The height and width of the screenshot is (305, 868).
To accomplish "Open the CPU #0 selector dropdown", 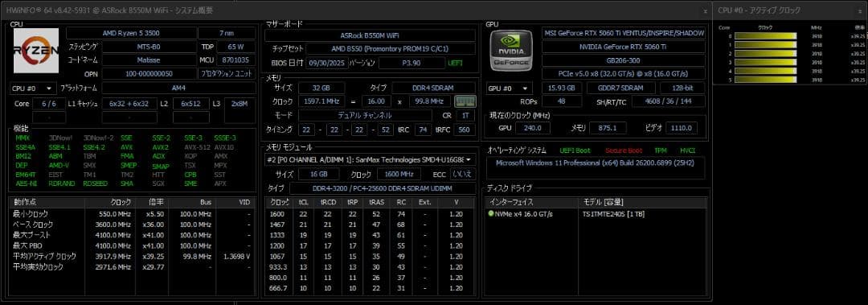I will pyautogui.click(x=33, y=89).
